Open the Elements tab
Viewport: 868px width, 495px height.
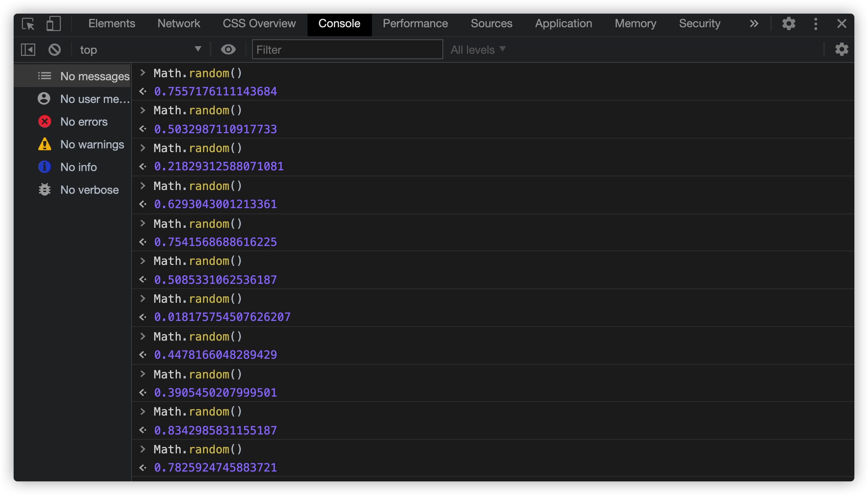pyautogui.click(x=112, y=23)
